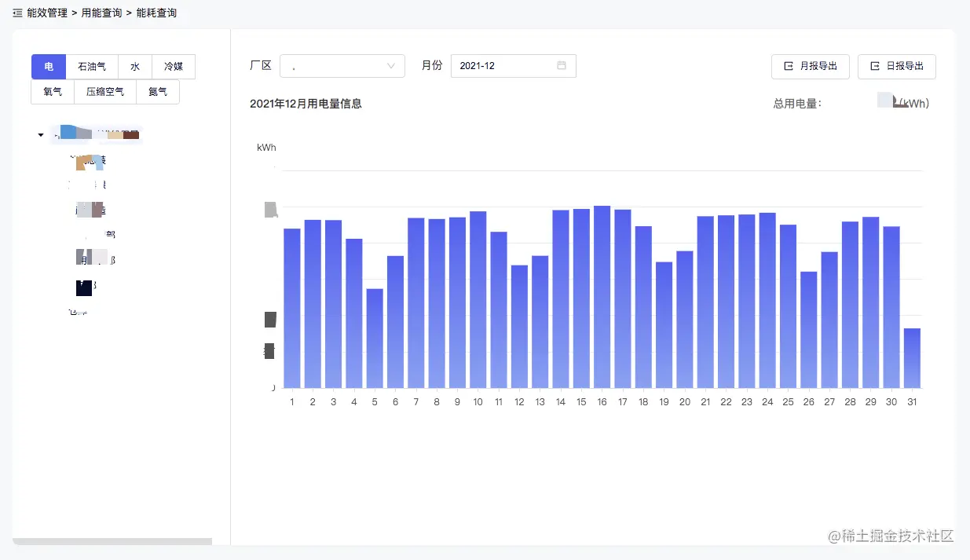Click the chart bar for day 19

pyautogui.click(x=664, y=325)
